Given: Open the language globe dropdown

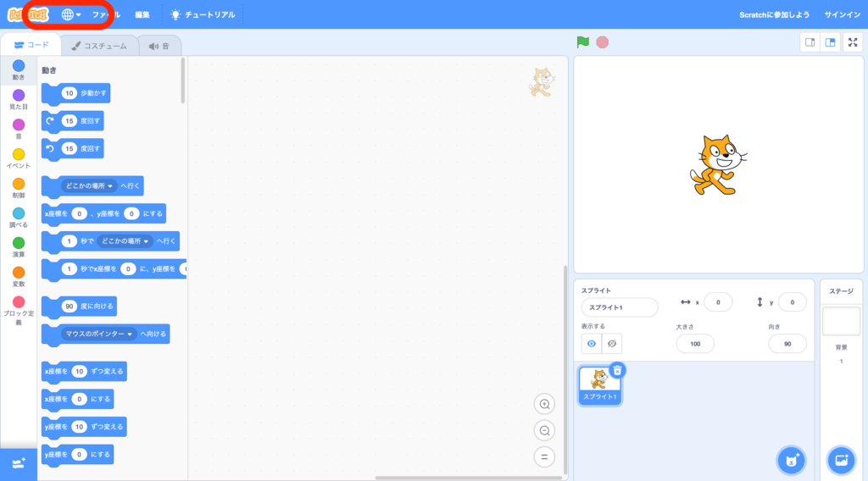Looking at the screenshot, I should pyautogui.click(x=71, y=14).
